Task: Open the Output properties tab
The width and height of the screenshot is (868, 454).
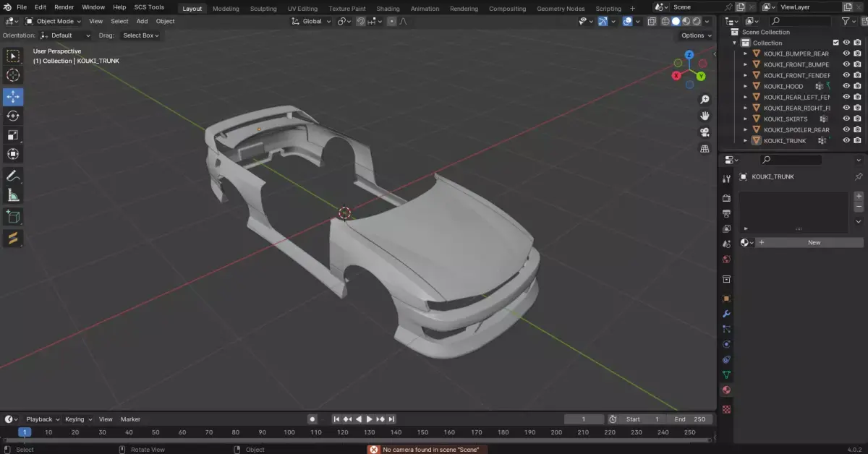Action: click(726, 213)
